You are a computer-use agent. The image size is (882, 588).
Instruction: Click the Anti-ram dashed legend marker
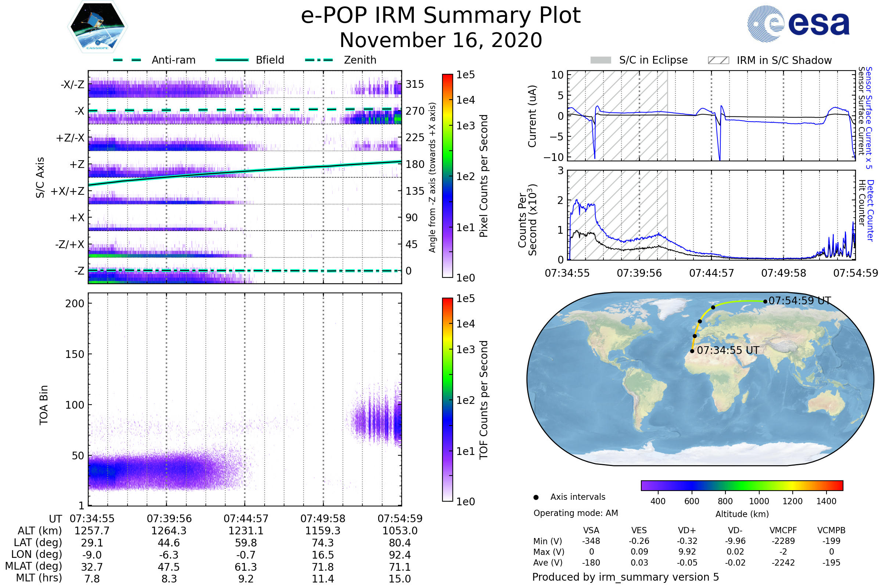[x=127, y=60]
